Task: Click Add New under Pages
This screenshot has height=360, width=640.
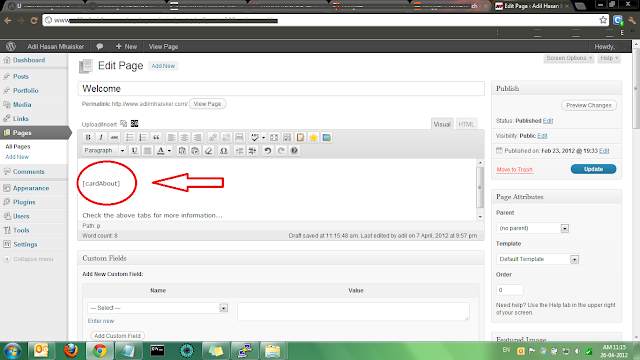Action: 17,157
